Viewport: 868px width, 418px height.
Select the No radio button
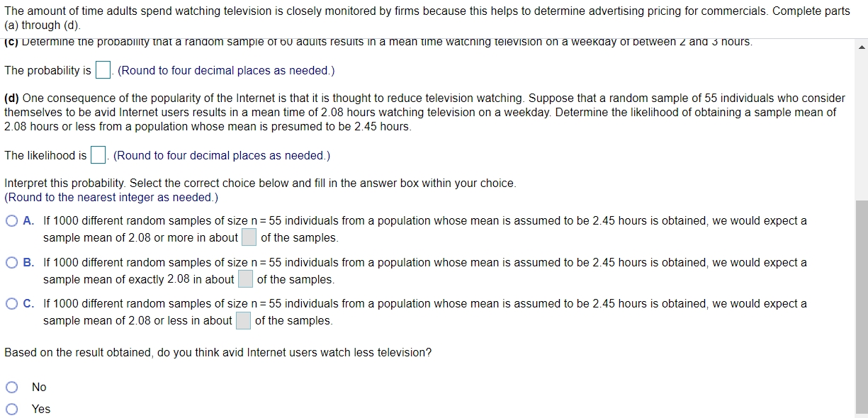[11, 387]
